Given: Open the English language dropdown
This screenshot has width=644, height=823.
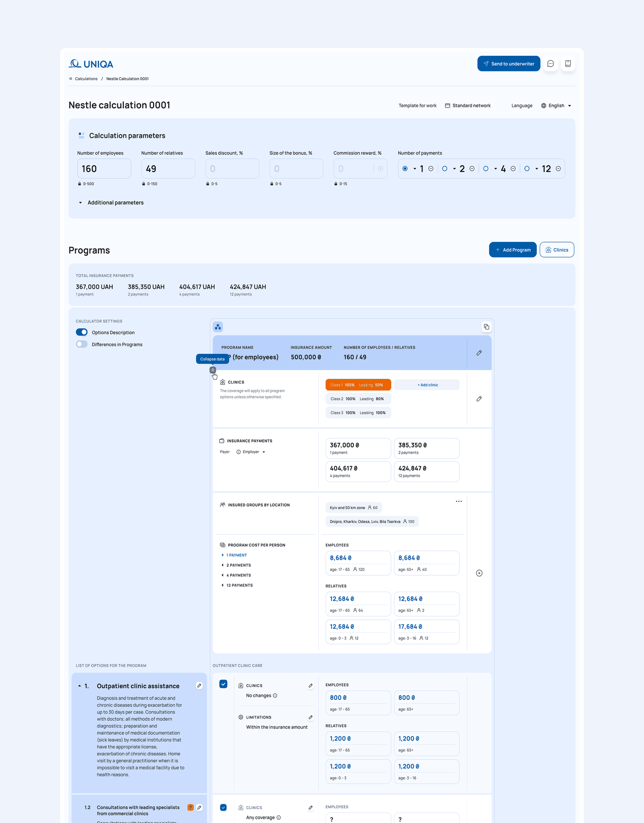Looking at the screenshot, I should point(556,106).
